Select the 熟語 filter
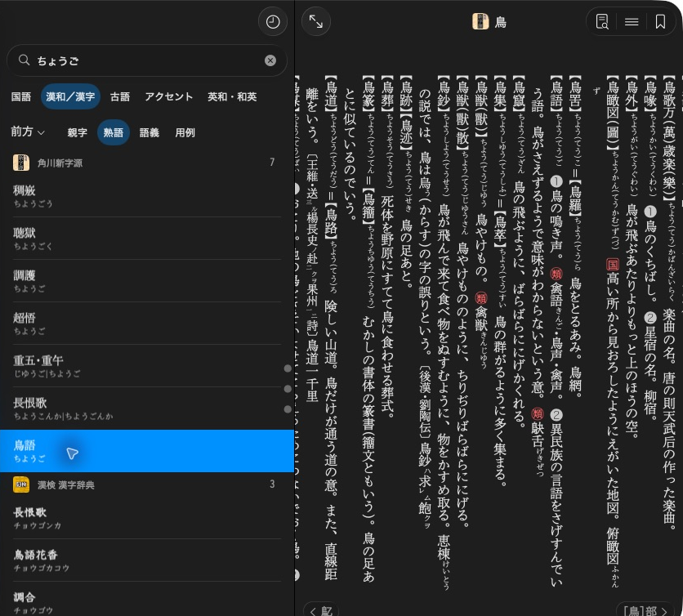 point(114,132)
